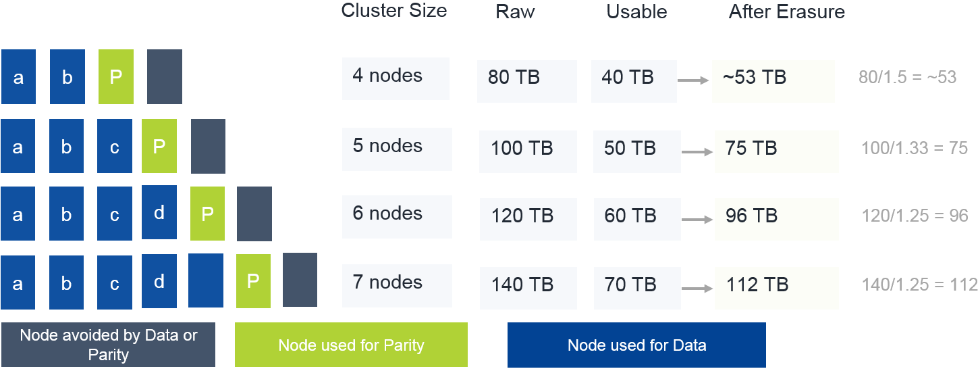Click 'Node avoided by Data or Parity' legend
This screenshot has height=369, width=980.
tap(108, 345)
